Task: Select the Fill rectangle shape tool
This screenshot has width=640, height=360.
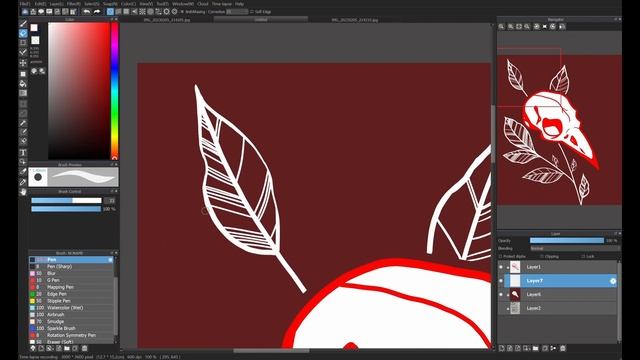Action: [x=23, y=74]
